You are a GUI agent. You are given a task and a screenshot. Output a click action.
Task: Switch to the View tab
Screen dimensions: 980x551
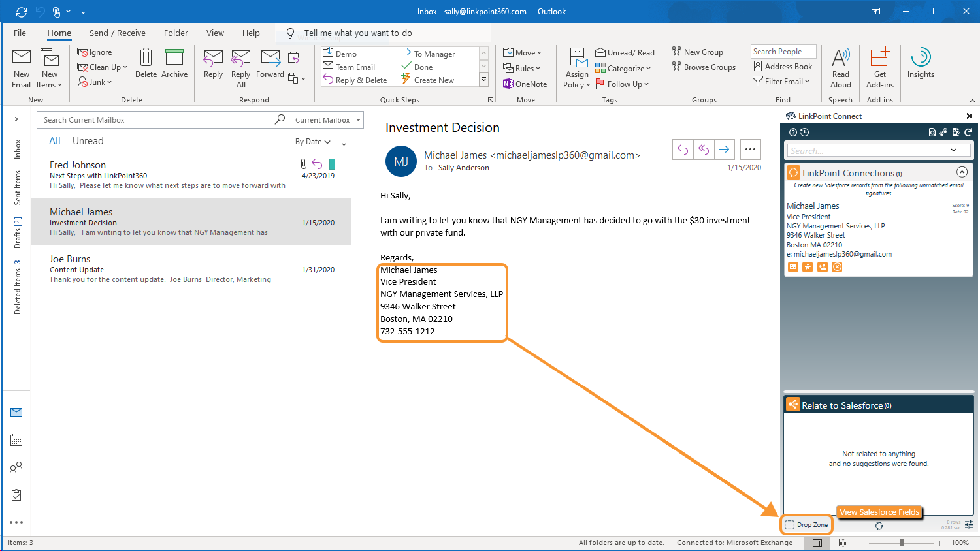pyautogui.click(x=215, y=33)
